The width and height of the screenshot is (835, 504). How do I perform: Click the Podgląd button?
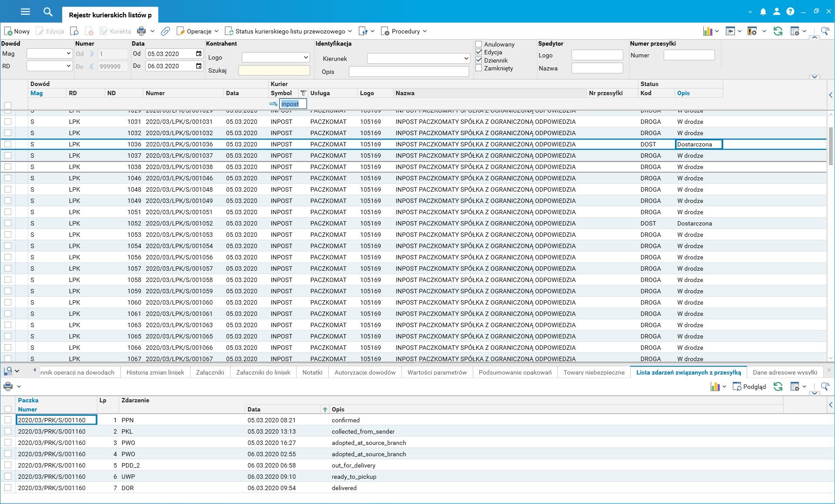pyautogui.click(x=749, y=387)
